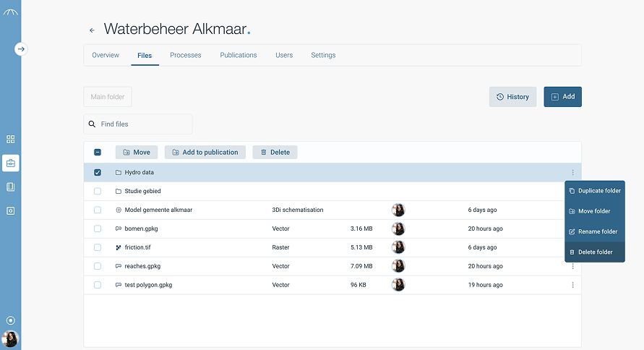Image resolution: width=644 pixels, height=350 pixels.
Task: Choose Delete folder from context menu
Action: pos(594,252)
